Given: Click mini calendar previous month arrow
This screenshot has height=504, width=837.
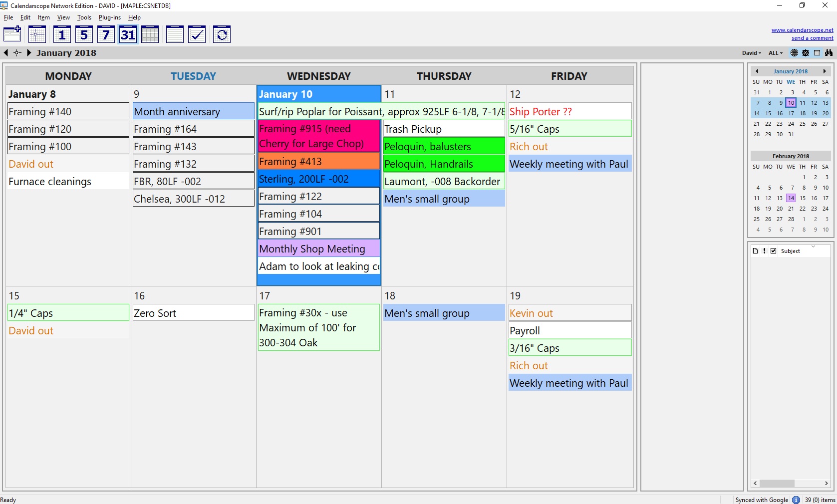Looking at the screenshot, I should [757, 71].
